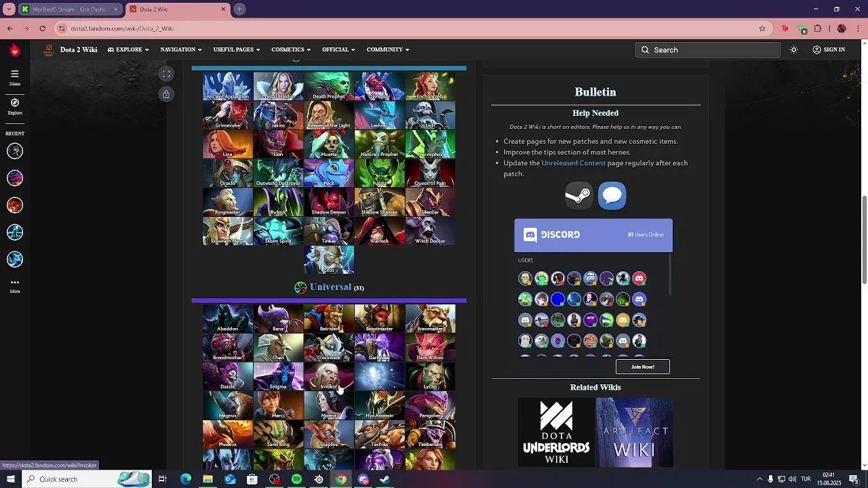
Task: Open the Lina hero portrait
Action: tap(228, 144)
